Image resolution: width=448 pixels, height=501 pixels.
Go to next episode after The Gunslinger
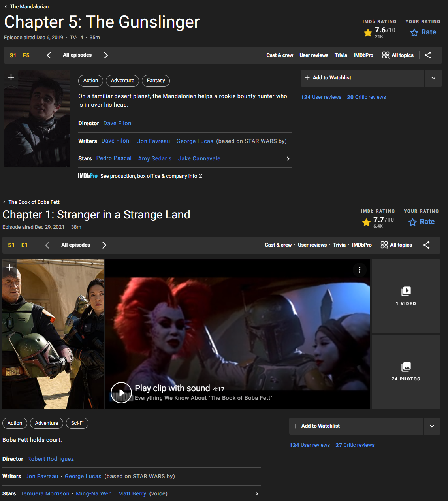[x=106, y=55]
